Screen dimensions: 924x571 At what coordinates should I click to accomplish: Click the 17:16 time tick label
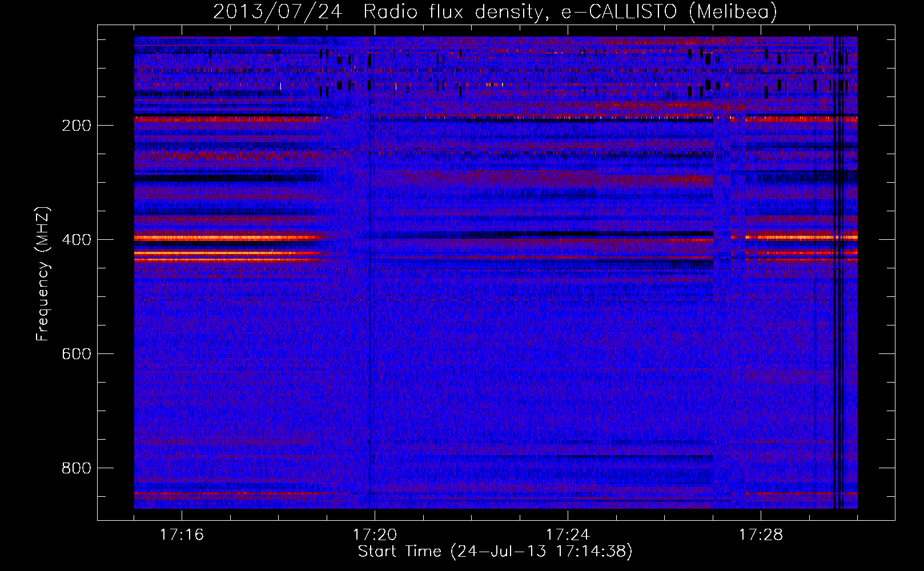(x=182, y=534)
